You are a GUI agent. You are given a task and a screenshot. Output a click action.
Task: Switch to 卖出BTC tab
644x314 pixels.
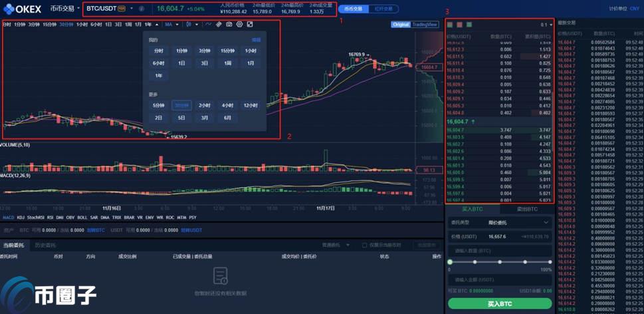[x=526, y=209]
